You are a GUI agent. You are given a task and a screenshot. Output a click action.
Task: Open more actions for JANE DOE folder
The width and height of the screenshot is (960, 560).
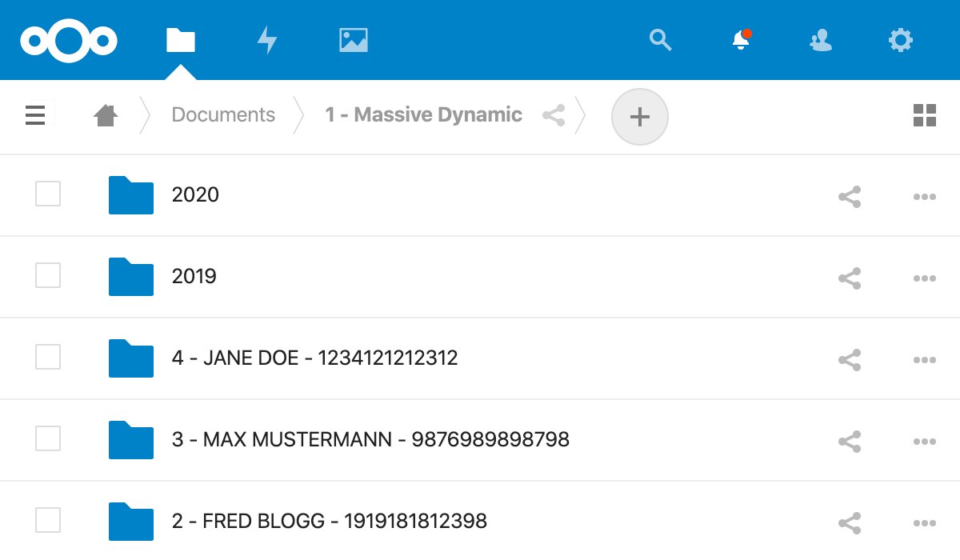click(925, 360)
